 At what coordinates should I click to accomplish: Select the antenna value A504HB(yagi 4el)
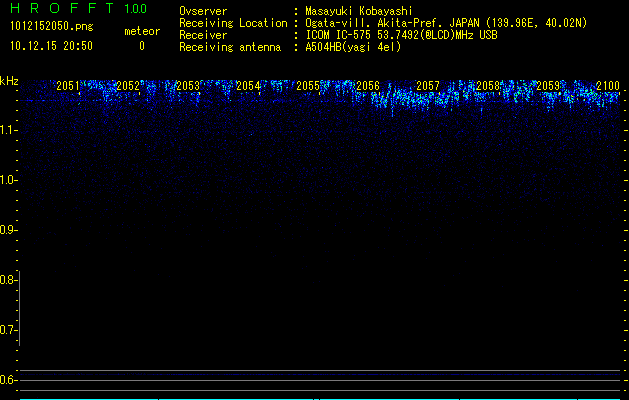coord(353,47)
